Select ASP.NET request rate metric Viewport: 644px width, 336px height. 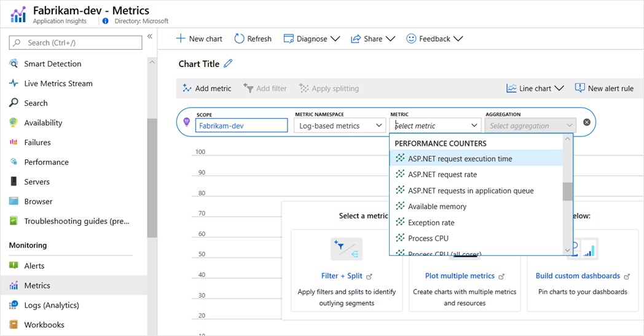442,175
